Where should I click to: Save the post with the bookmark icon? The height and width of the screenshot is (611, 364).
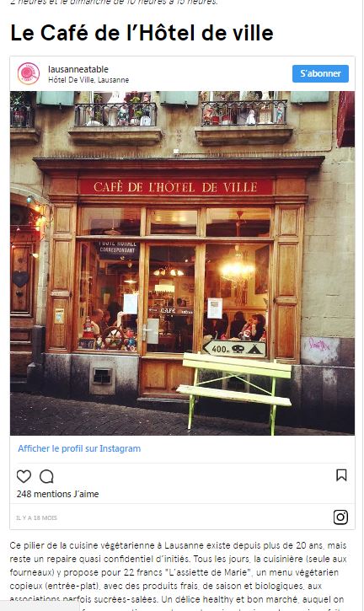(x=341, y=475)
